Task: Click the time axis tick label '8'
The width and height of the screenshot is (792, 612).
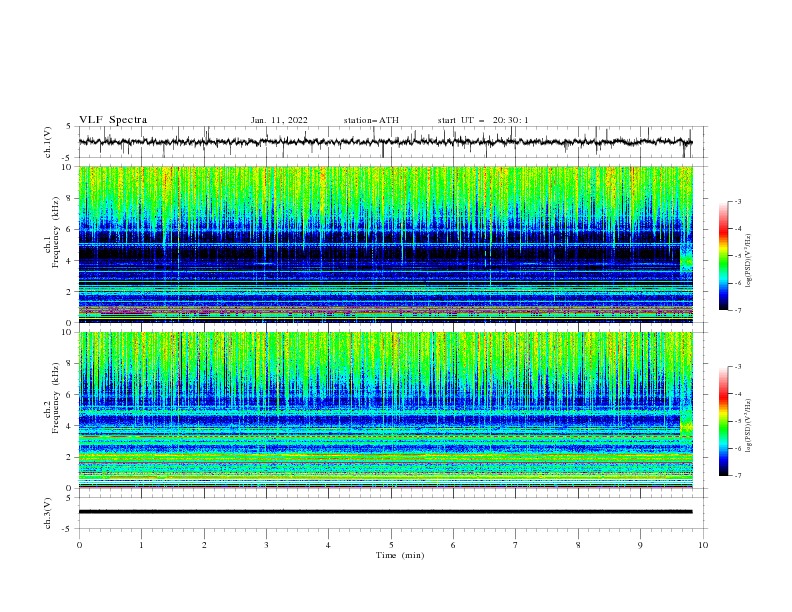Action: click(x=578, y=545)
